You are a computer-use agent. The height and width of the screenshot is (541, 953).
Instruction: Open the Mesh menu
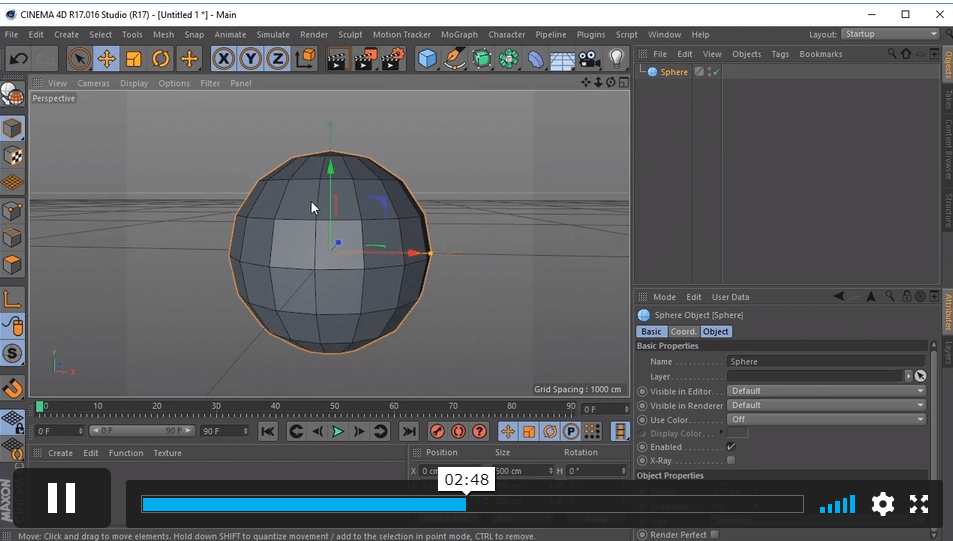tap(163, 35)
